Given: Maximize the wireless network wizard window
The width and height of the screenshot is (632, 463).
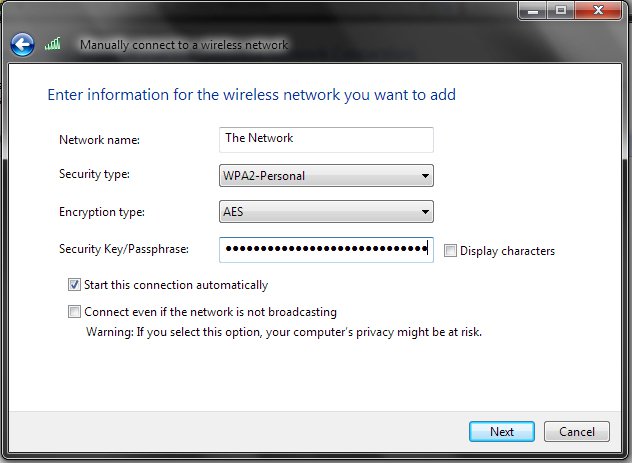Looking at the screenshot, I should click(x=560, y=11).
